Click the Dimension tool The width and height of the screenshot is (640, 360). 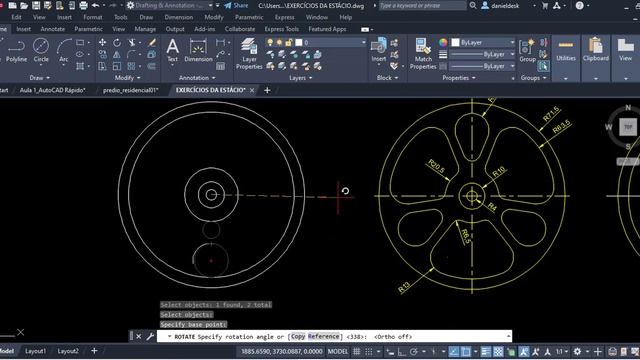198,51
